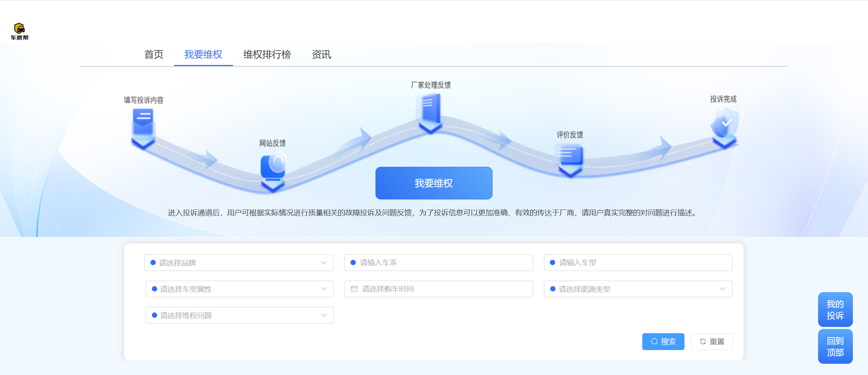Viewport: 868px width, 375px height.
Task: Select the 我要维权 navigation tab
Action: [203, 54]
